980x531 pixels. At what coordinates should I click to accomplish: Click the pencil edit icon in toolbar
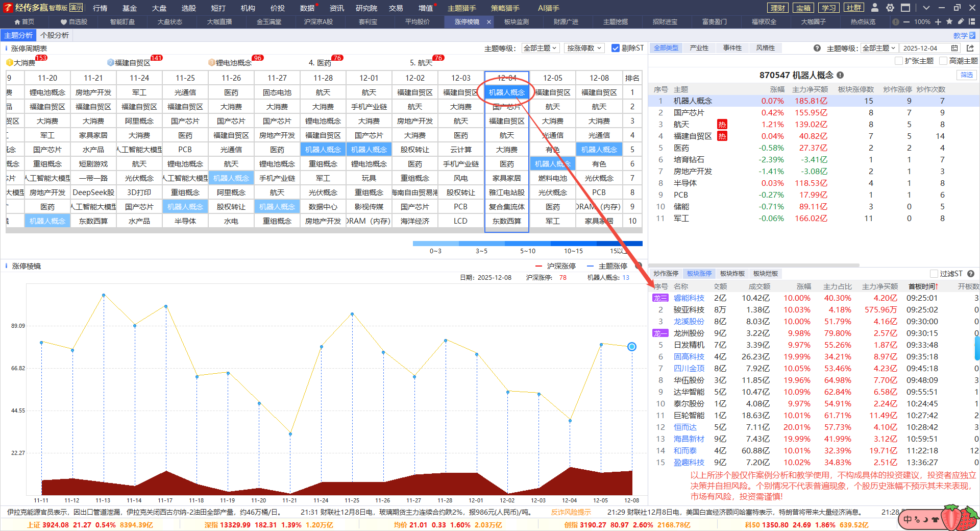click(961, 21)
